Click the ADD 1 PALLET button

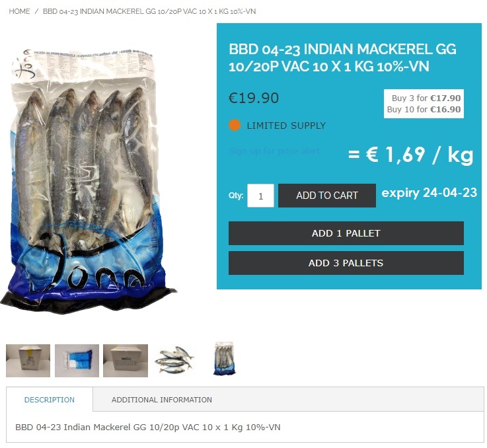tap(346, 233)
